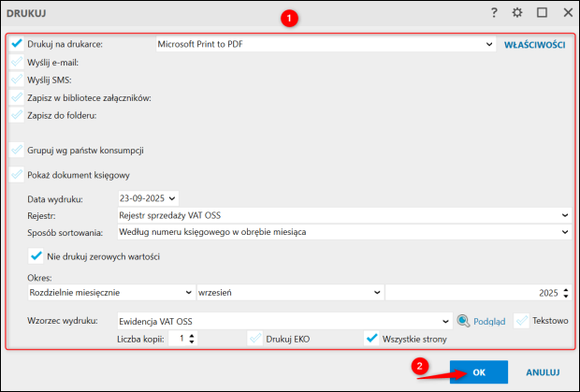This screenshot has height=392, width=580.
Task: Check Zapisz do folderu option
Action: [16, 115]
